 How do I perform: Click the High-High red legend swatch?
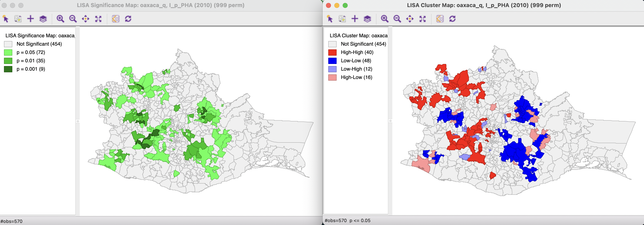pos(332,52)
